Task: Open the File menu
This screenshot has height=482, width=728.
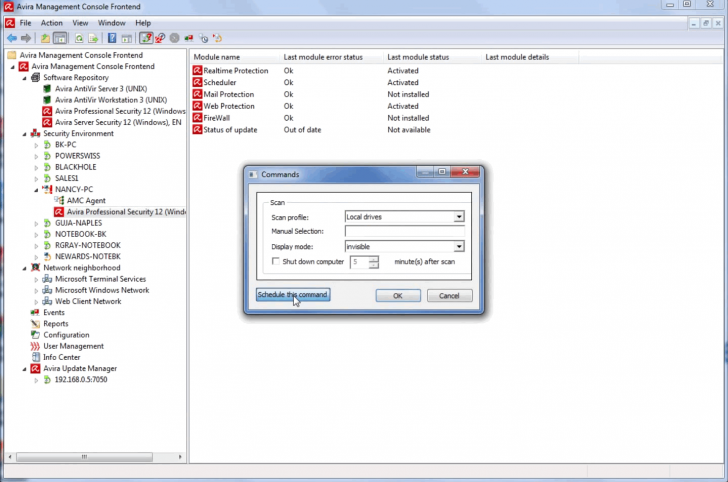Action: tap(25, 23)
